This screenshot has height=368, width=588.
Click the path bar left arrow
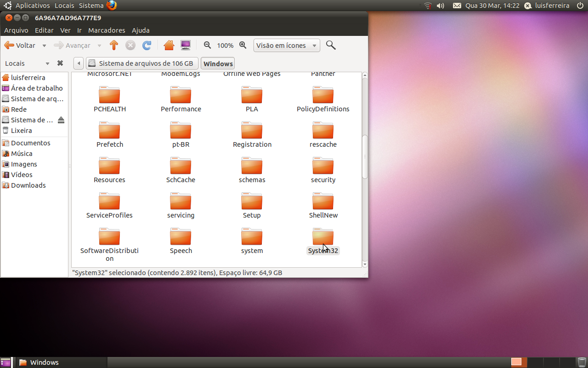79,63
